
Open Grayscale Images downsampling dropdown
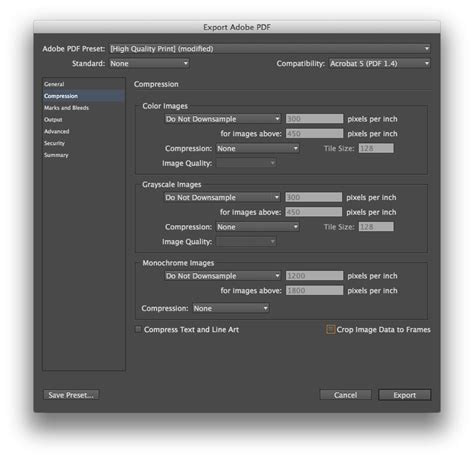pos(222,197)
